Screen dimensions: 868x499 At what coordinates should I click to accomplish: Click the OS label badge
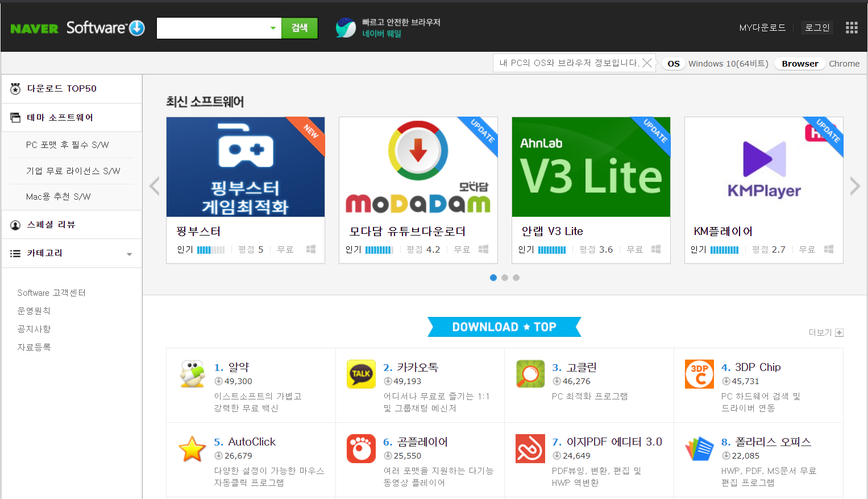click(x=674, y=64)
